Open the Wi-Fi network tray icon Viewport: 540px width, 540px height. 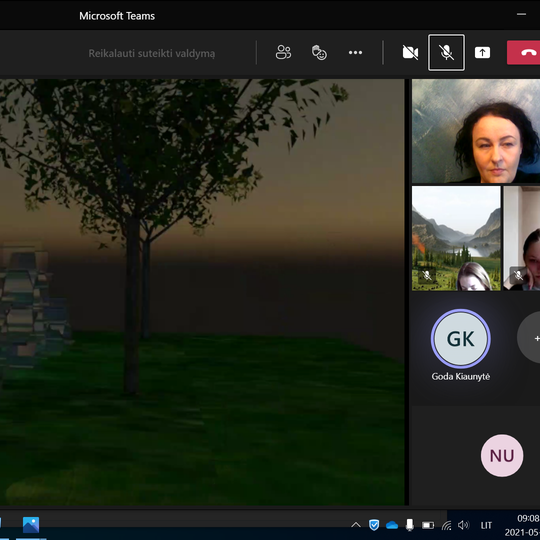[x=446, y=525]
